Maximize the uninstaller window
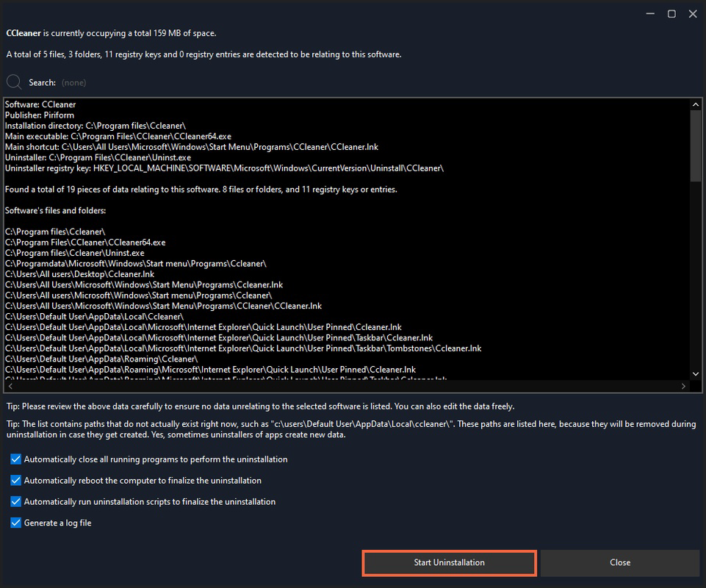Image resolution: width=706 pixels, height=588 pixels. pyautogui.click(x=671, y=14)
